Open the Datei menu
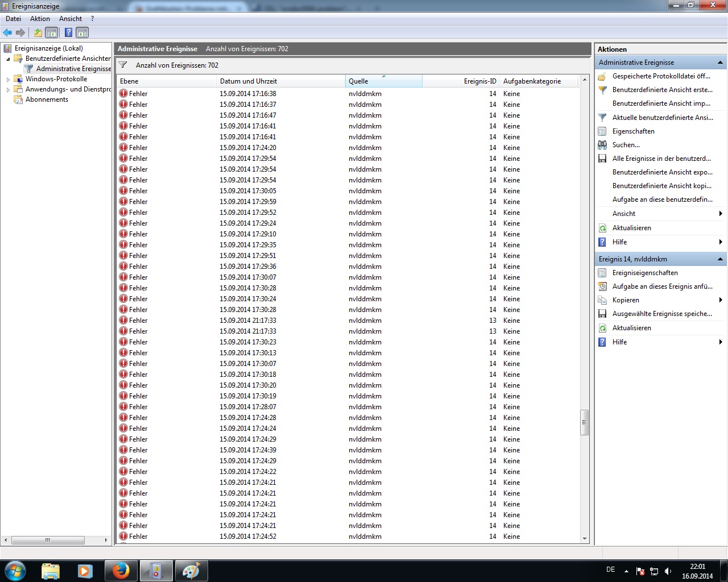The height and width of the screenshot is (582, 728). click(13, 19)
